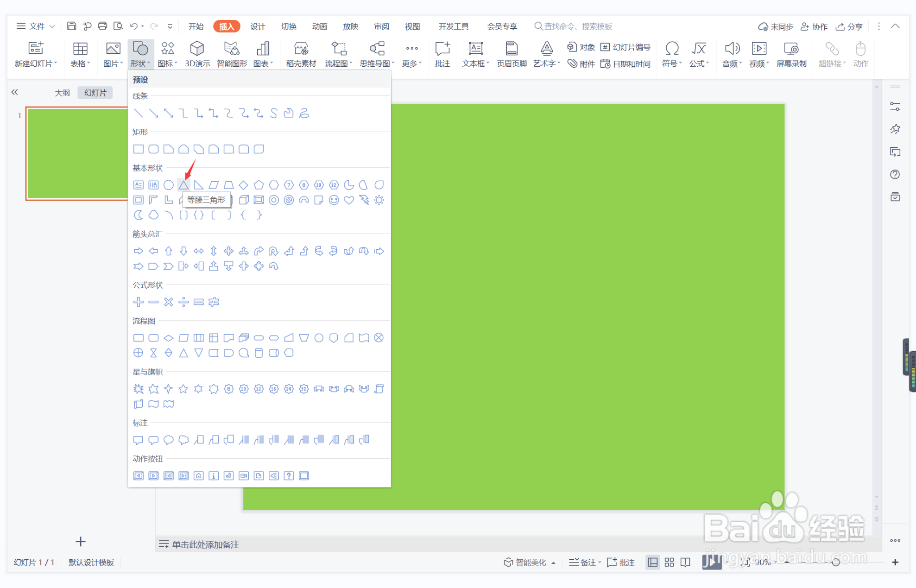Click slide 1 thumbnail
Screen dimensions: 916x588
click(76, 153)
